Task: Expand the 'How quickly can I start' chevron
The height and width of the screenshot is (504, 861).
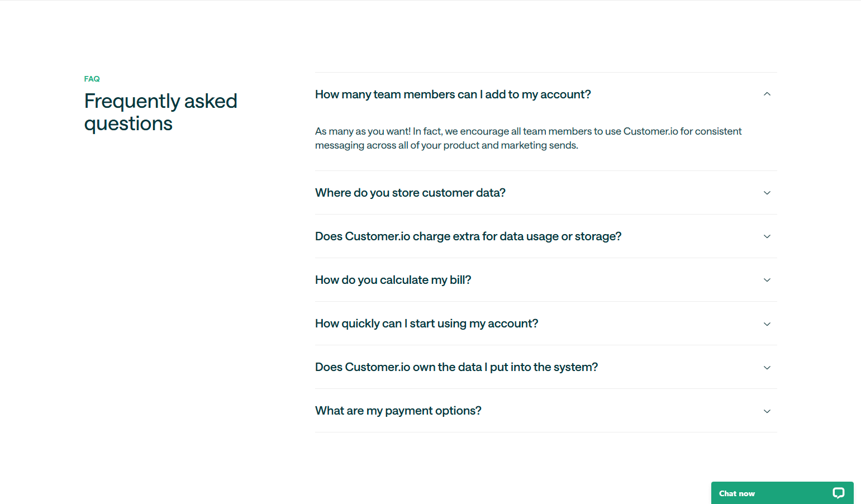Action: pyautogui.click(x=767, y=324)
